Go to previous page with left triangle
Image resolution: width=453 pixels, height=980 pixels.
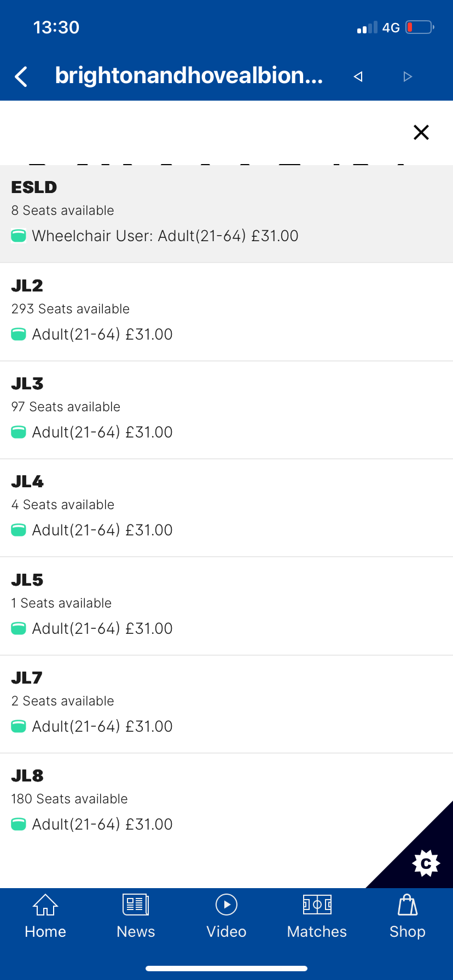click(x=358, y=77)
